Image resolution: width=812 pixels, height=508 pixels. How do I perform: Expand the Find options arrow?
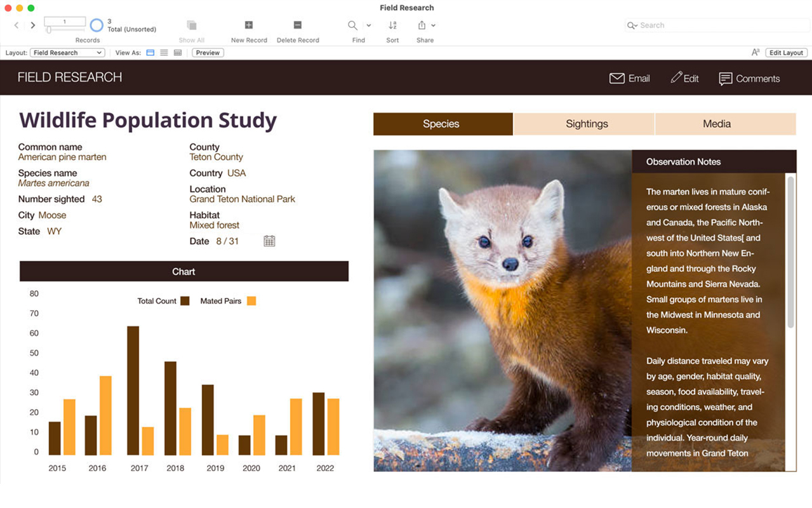tap(369, 25)
